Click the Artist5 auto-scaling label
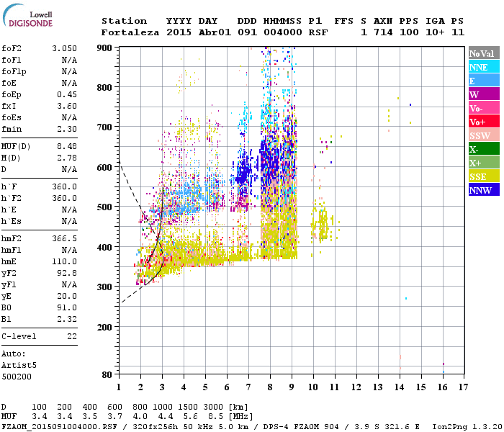Screen dimensions: 504x432 (19, 366)
